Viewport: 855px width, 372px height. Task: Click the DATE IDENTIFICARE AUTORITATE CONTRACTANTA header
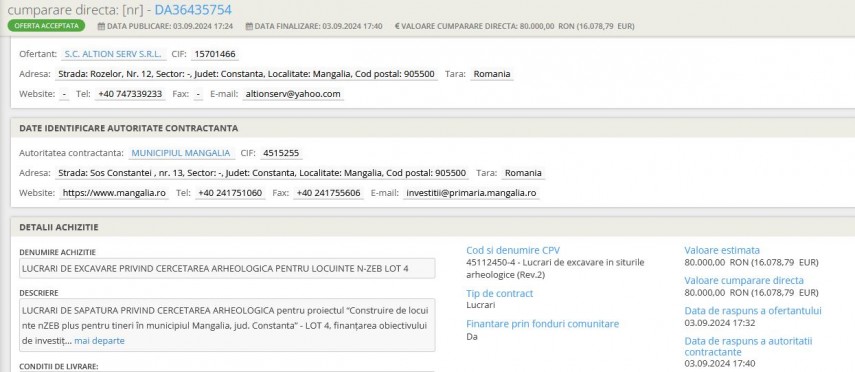click(x=129, y=128)
